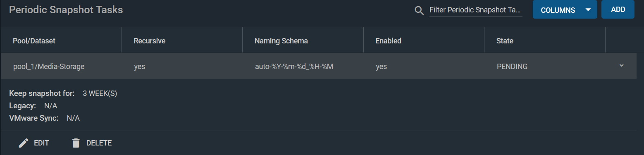The width and height of the screenshot is (644, 155).
Task: Click the search magnifier icon
Action: [x=419, y=10]
